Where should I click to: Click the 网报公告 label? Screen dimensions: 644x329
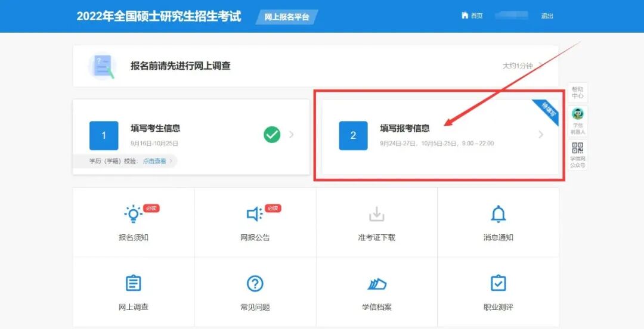tap(255, 237)
